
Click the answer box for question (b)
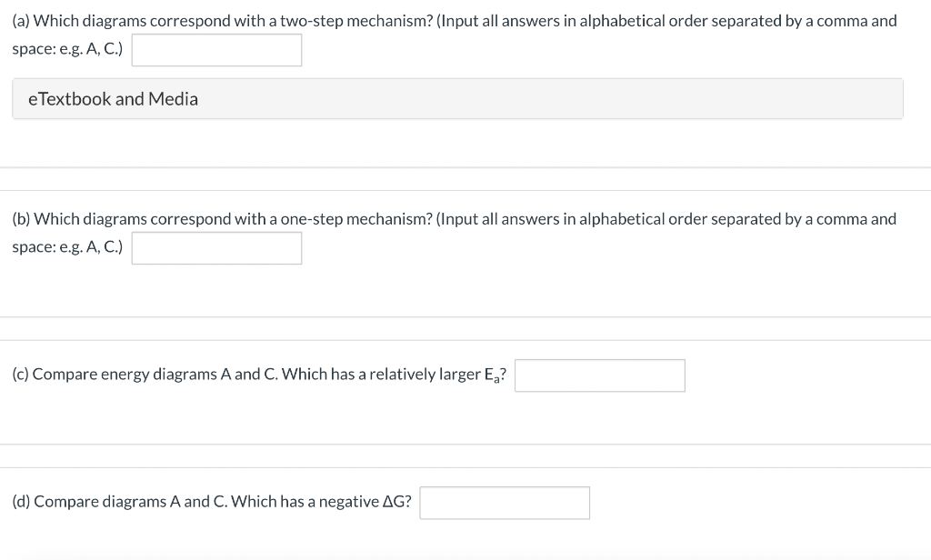216,248
